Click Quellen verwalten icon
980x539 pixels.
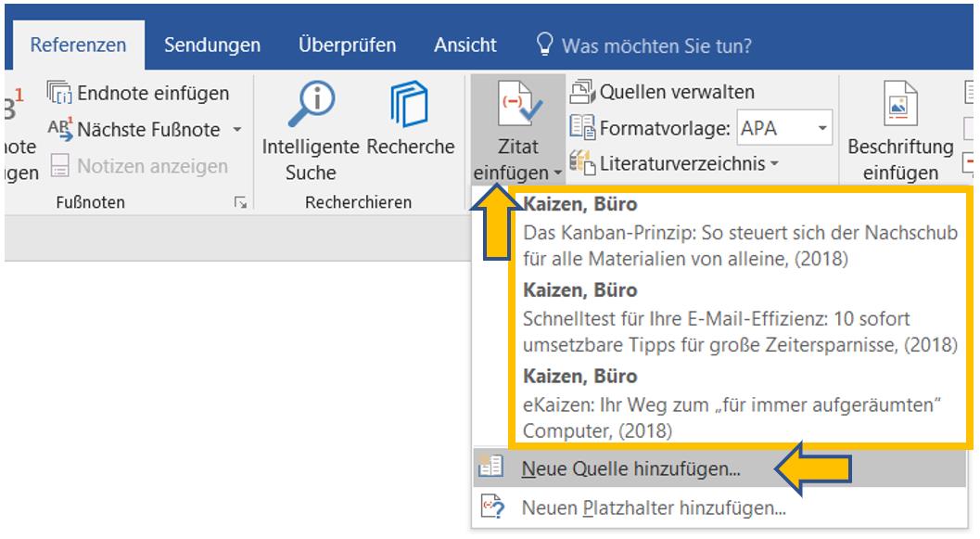click(x=582, y=92)
